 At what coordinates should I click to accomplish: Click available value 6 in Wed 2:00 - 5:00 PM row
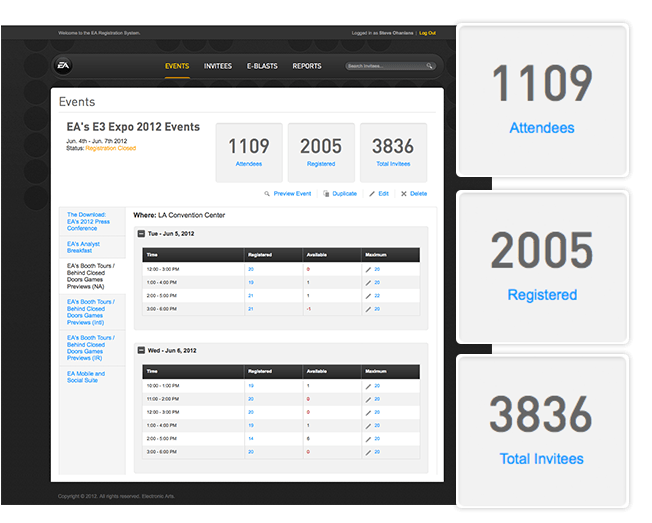[308, 439]
